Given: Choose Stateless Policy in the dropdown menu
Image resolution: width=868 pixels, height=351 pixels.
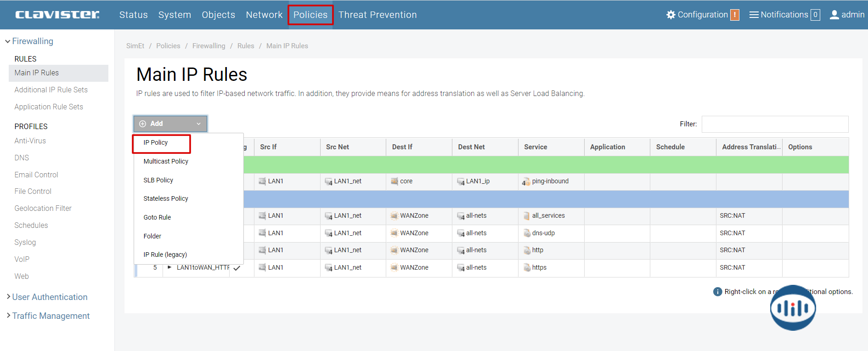Looking at the screenshot, I should [x=166, y=198].
